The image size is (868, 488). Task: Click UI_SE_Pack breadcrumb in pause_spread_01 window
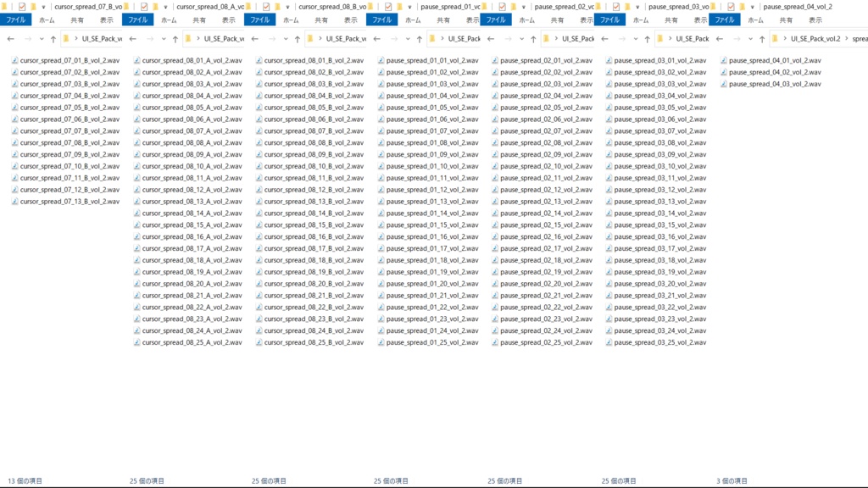point(464,39)
